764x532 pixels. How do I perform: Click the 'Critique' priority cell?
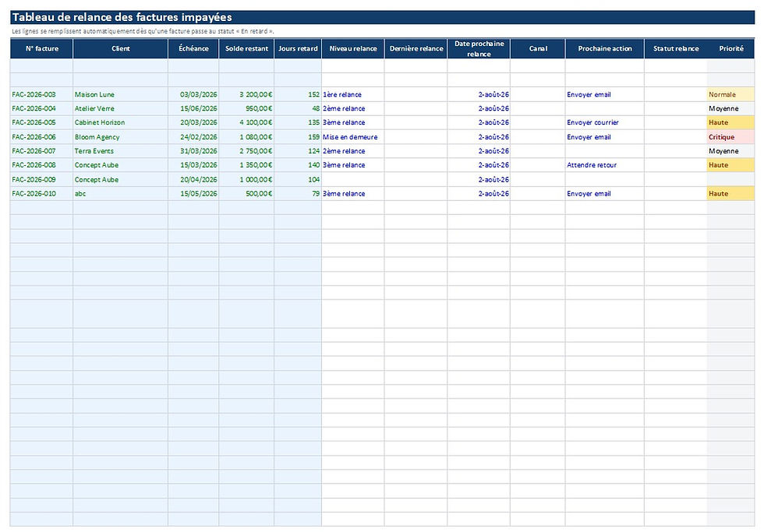coord(731,137)
